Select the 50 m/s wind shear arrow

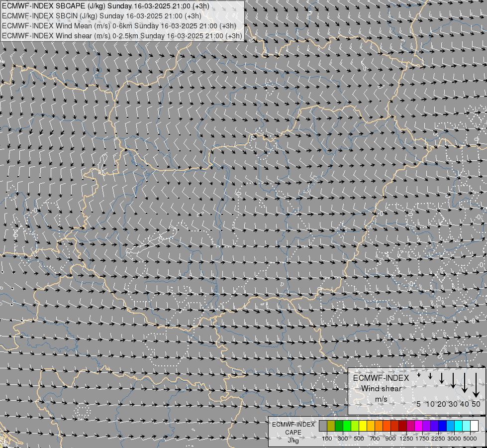476,385
